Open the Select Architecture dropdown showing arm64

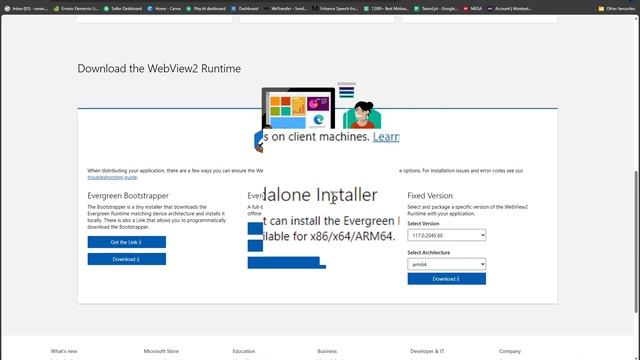pos(447,264)
